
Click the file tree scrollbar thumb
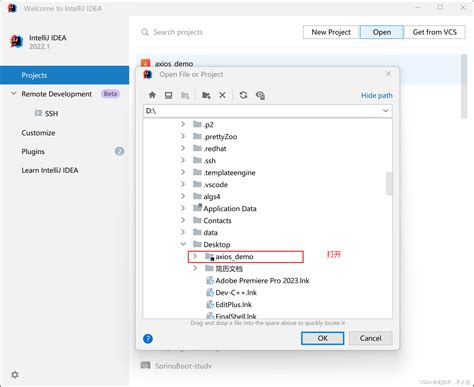coord(389,184)
